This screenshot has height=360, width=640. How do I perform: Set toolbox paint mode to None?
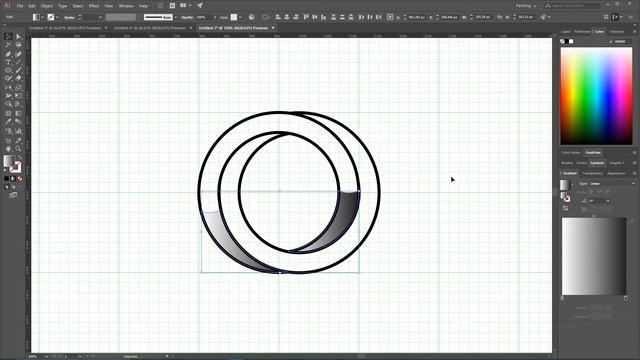tap(20, 178)
